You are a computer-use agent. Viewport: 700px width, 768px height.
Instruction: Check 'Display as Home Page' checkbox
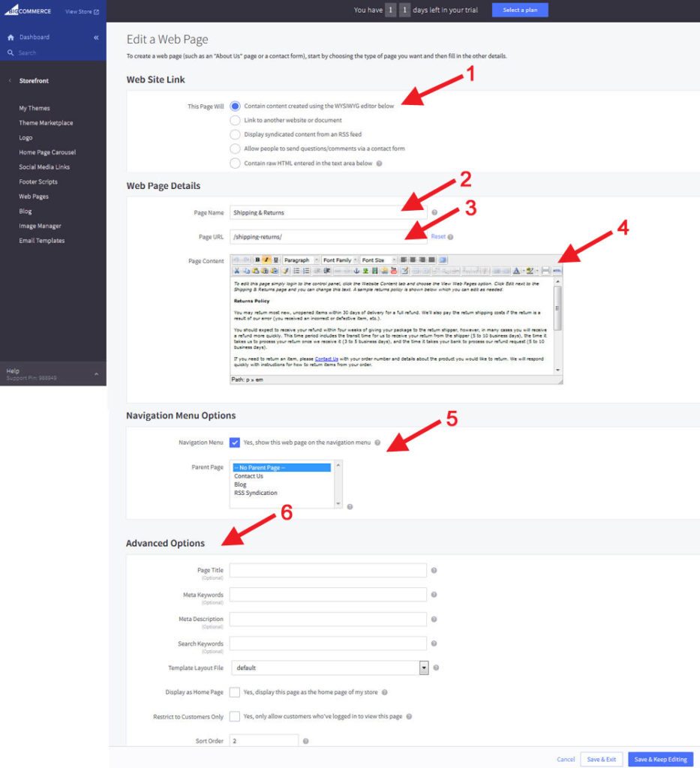point(235,692)
